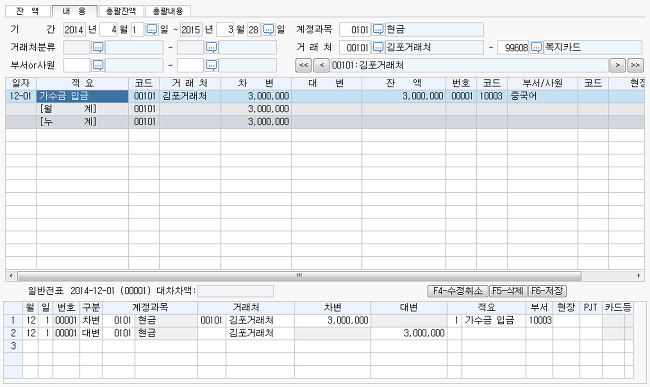This screenshot has height=387, width=650.
Task: Click the end year field 2015
Action: (191, 29)
